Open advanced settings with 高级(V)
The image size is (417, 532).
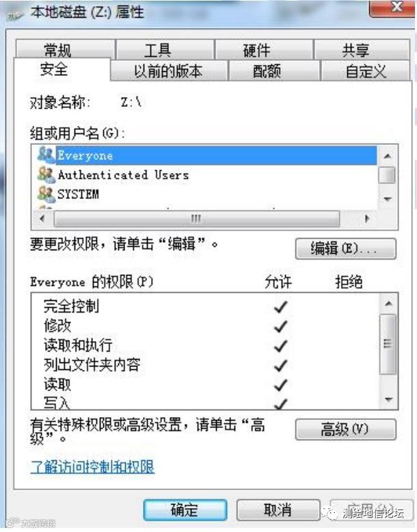tap(346, 429)
